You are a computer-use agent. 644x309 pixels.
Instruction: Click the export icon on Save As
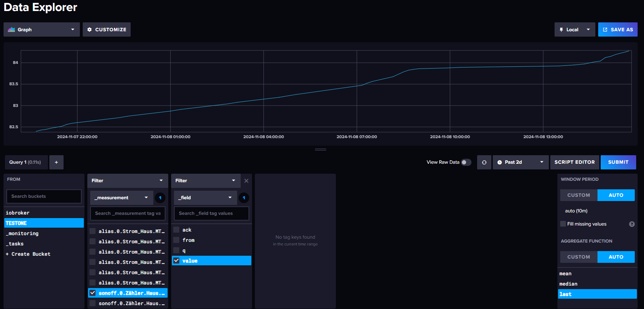[x=605, y=29]
